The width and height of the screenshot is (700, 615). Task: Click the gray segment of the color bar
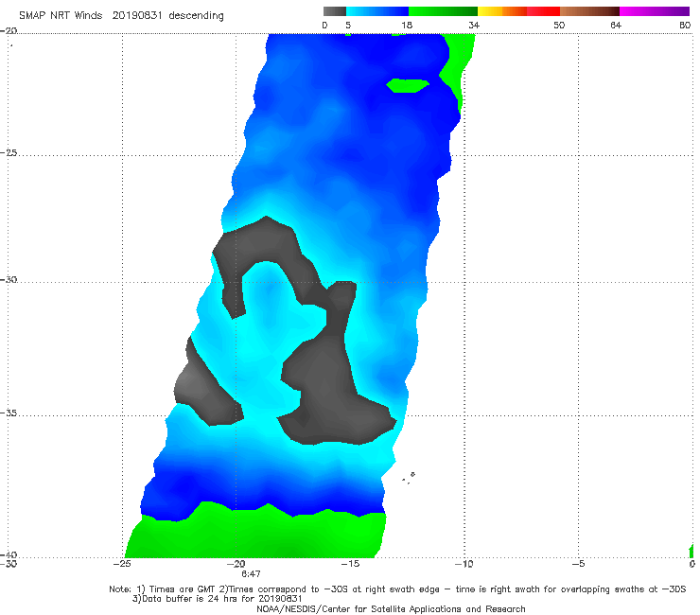coord(334,11)
